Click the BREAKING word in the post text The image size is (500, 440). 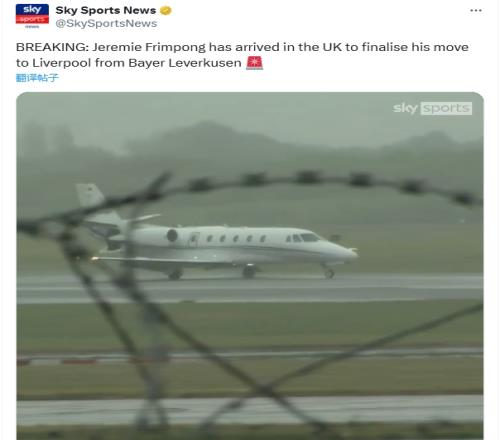pyautogui.click(x=52, y=47)
